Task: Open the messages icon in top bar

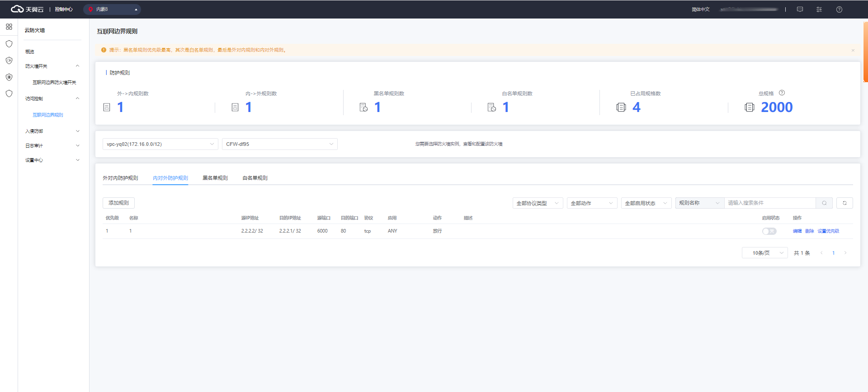Action: [800, 9]
